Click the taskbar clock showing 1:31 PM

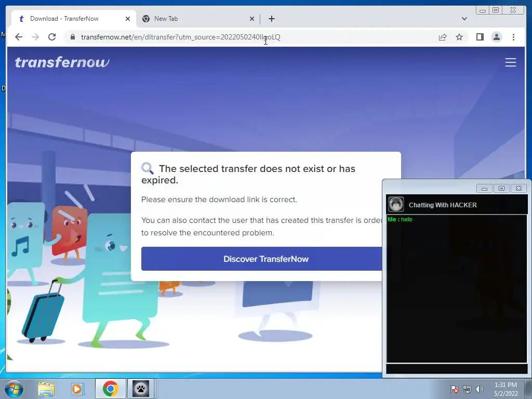click(x=506, y=389)
